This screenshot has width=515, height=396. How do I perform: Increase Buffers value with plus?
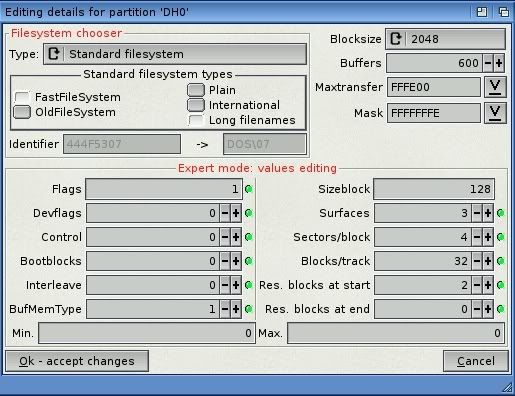(x=499, y=63)
